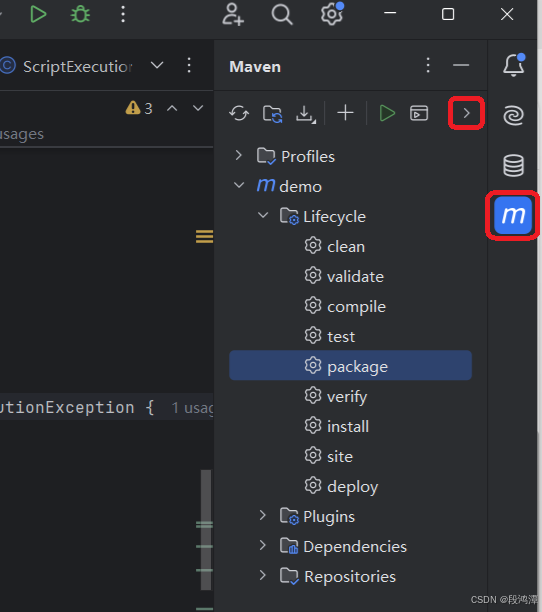This screenshot has width=542, height=612.
Task: Expand the Dependencies node
Action: (x=263, y=545)
